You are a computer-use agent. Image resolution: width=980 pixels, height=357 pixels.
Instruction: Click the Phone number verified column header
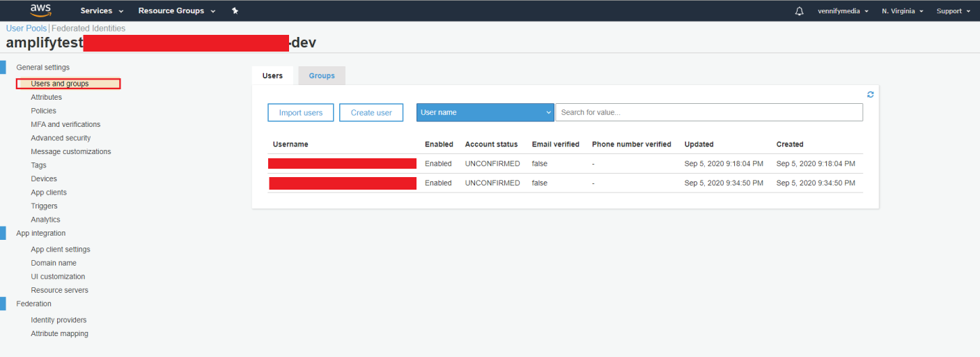[632, 144]
